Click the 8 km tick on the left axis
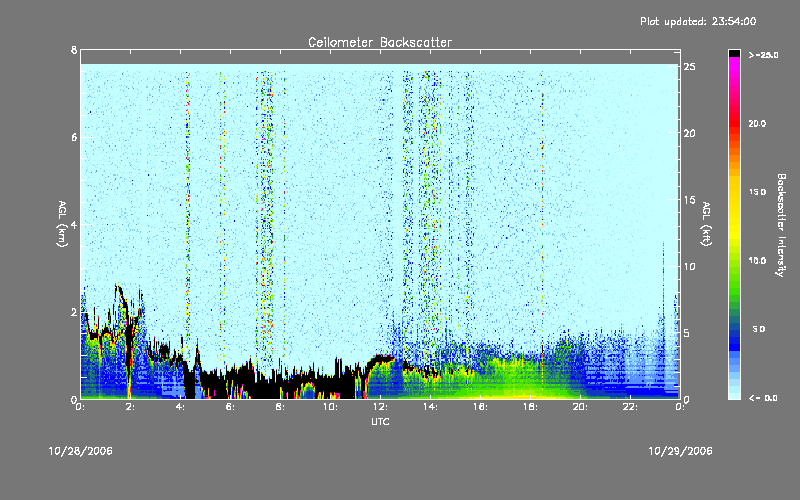This screenshot has height=500, width=800. [74, 50]
